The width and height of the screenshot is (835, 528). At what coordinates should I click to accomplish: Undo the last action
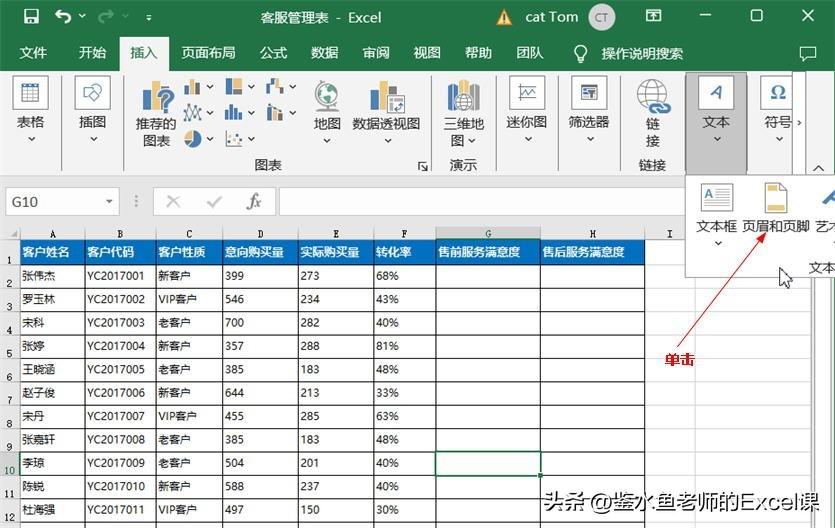[63, 16]
